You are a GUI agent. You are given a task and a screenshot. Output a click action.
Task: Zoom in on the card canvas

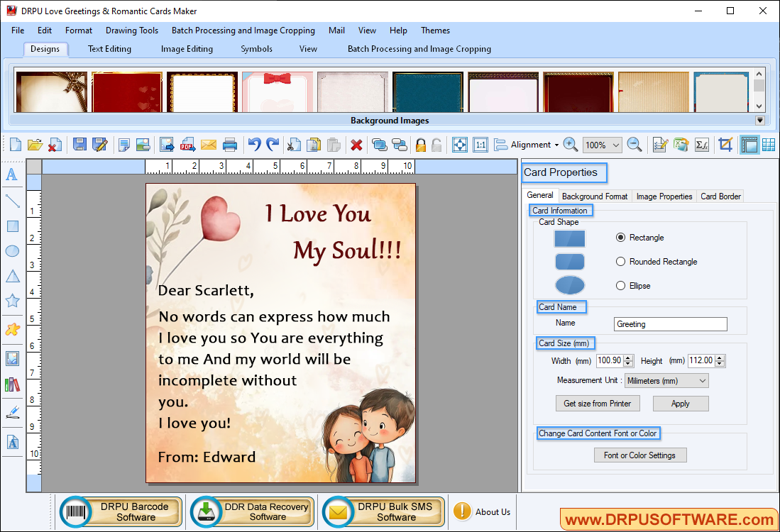pos(570,145)
